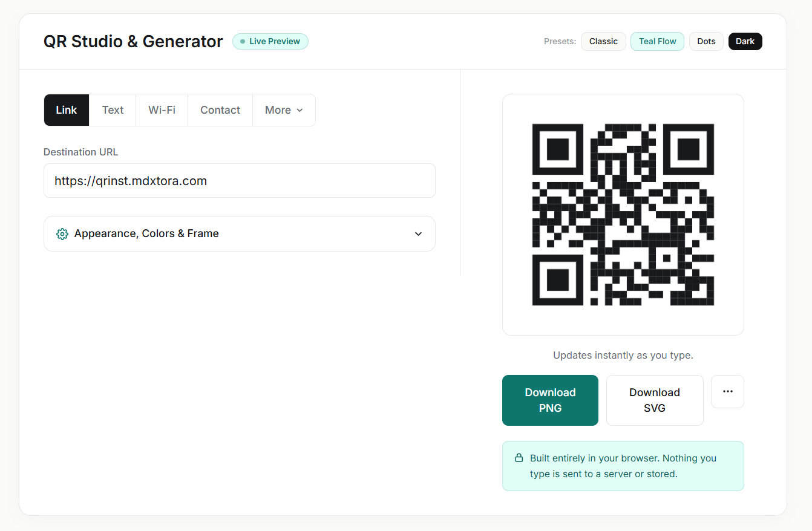Click Download SVG button
812x531 pixels.
[x=655, y=400]
